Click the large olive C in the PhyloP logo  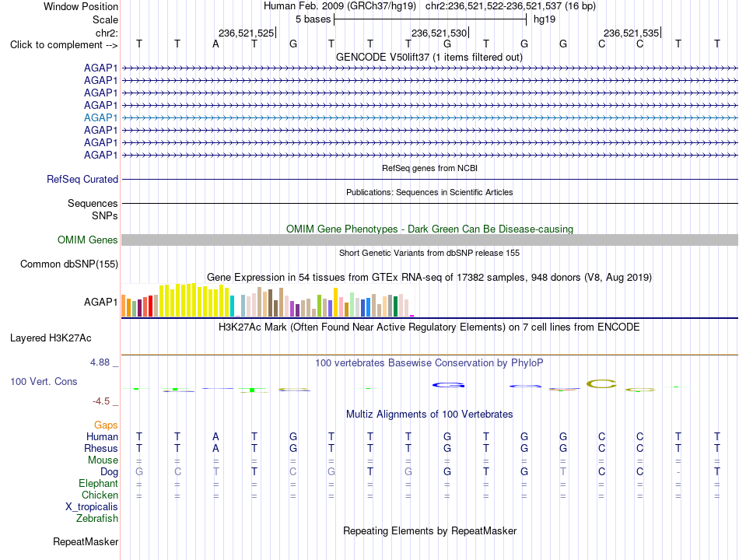[601, 384]
